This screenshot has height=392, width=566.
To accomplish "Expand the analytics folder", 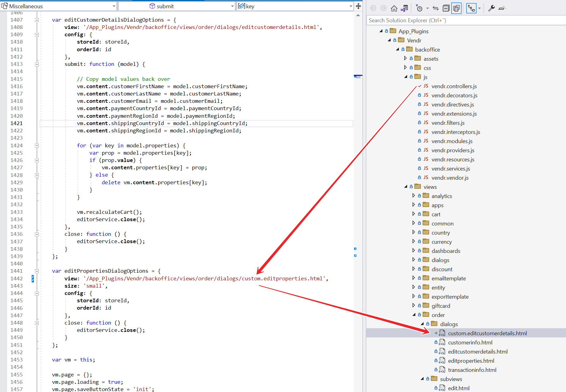I will pos(414,195).
